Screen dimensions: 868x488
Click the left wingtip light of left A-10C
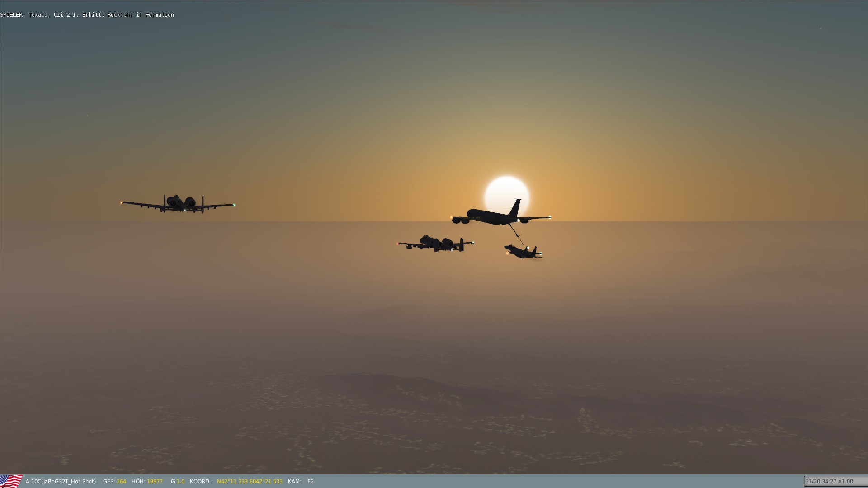(x=122, y=202)
